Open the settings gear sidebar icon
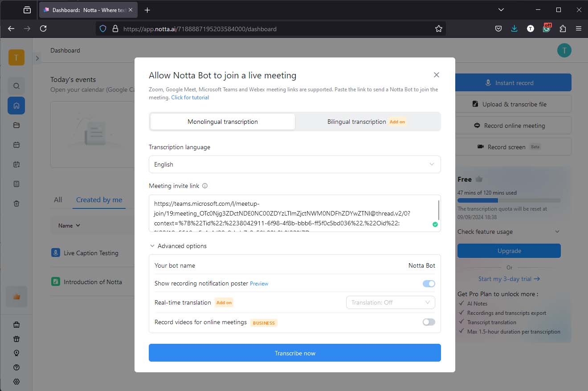The image size is (588, 391). (x=16, y=382)
